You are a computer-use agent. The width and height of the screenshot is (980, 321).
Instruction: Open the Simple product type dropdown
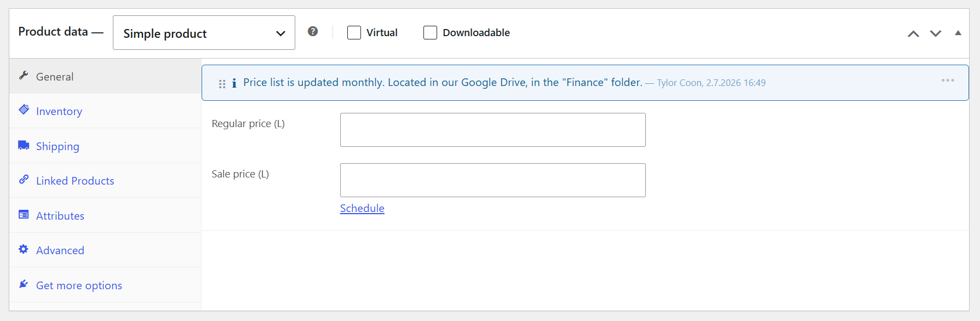coord(203,32)
